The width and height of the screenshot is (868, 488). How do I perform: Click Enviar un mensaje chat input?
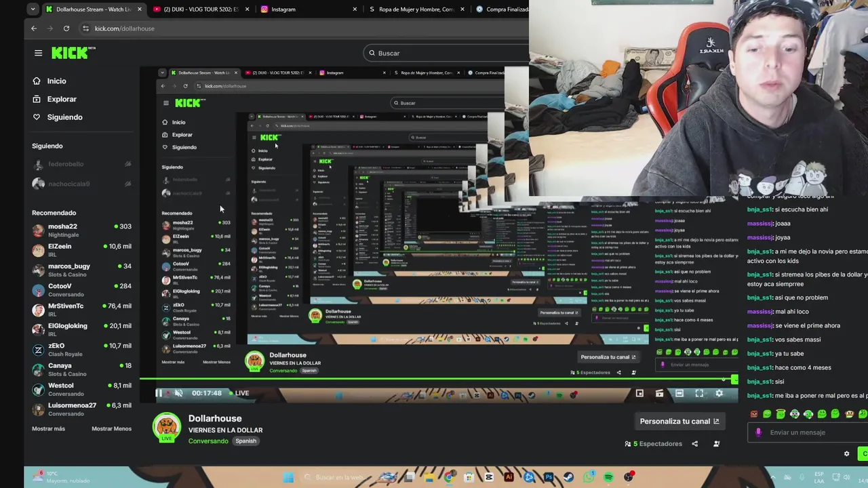808,432
